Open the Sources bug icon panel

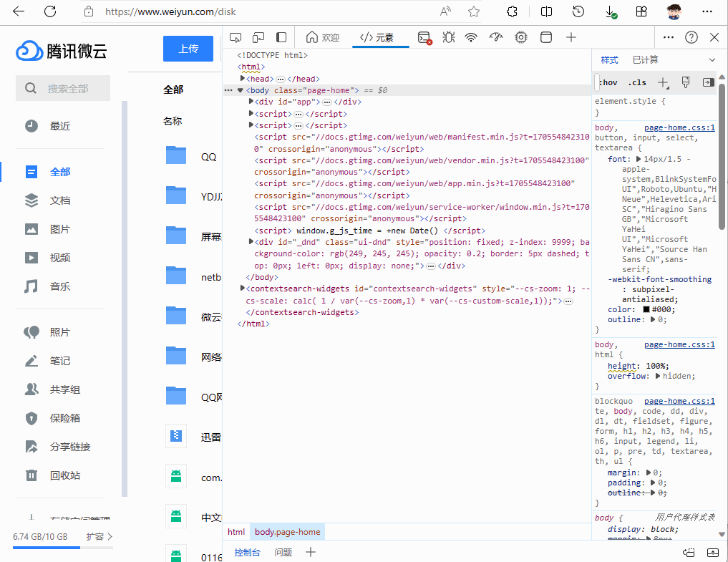pyautogui.click(x=448, y=37)
